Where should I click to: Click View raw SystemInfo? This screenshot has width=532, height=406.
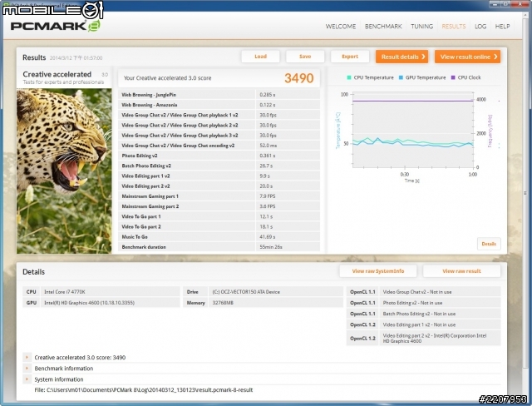[x=378, y=271]
